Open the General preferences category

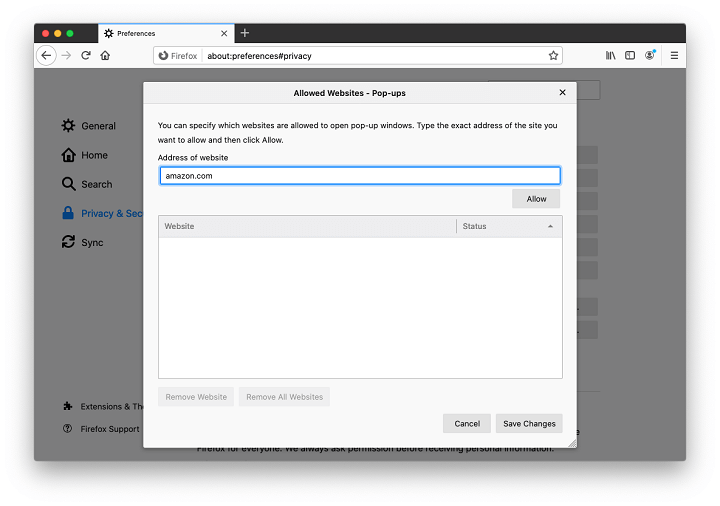(89, 126)
